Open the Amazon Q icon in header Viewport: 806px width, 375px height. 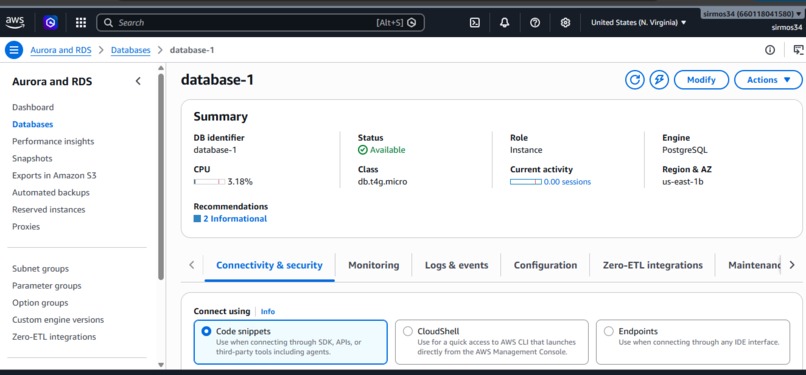point(50,22)
